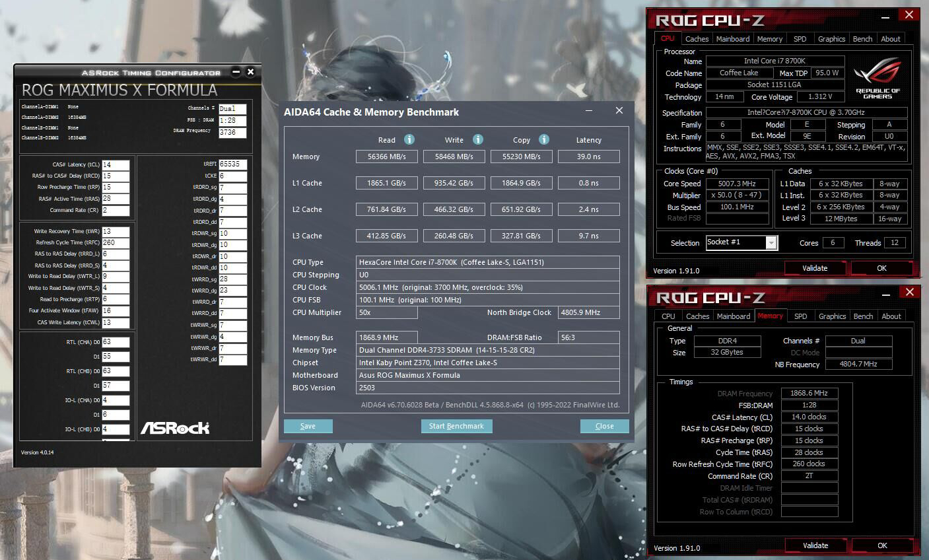The width and height of the screenshot is (929, 560).
Task: Click Memory Latency value 39.0 ns
Action: point(589,157)
